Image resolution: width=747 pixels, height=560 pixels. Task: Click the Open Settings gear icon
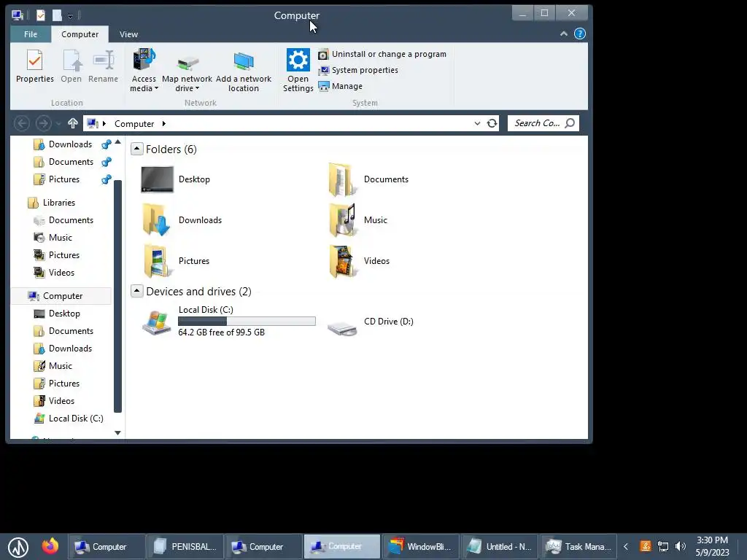[x=298, y=60]
